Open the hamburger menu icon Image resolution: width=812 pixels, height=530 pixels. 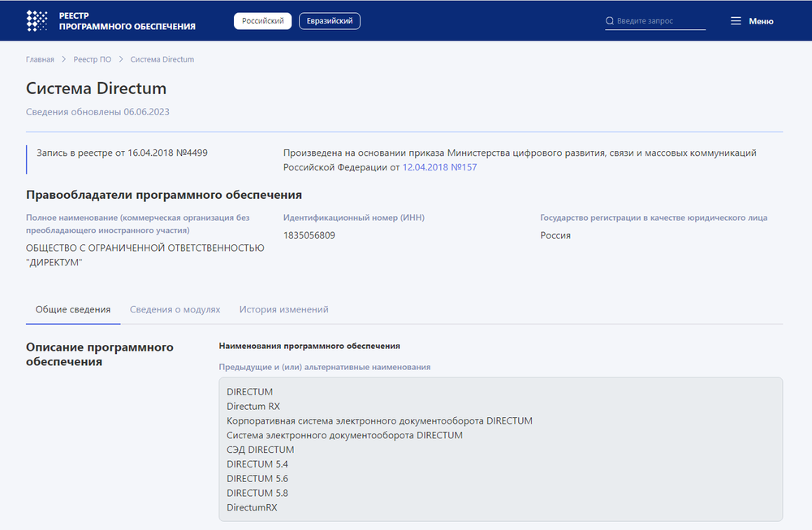tap(736, 21)
